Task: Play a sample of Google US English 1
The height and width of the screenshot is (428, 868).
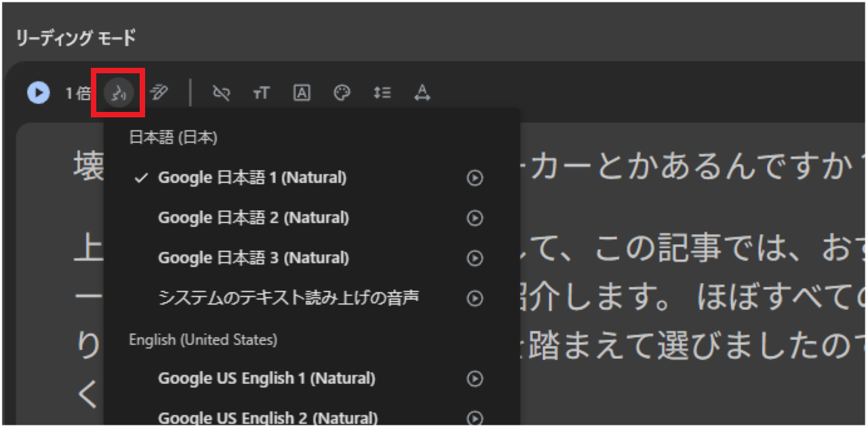Action: pyautogui.click(x=475, y=378)
